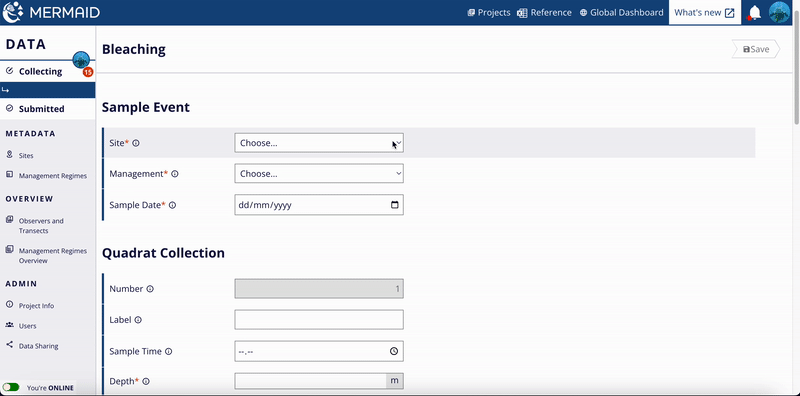
Task: Click the Project Info circle icon
Action: tap(9, 304)
